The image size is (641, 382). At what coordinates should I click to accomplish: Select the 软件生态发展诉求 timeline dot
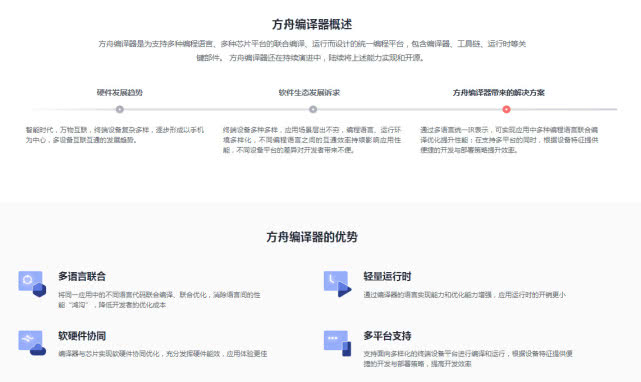(313, 109)
